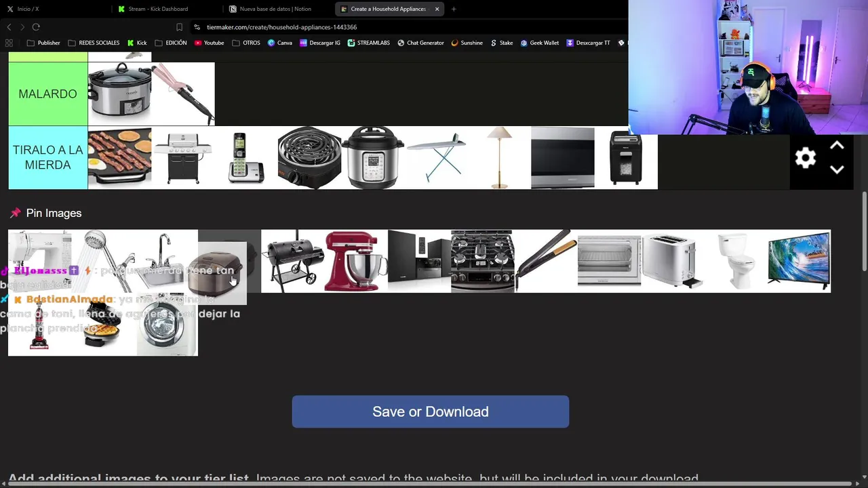Screen dimensions: 868x488
Task: Open a new browser tab
Action: coord(454,9)
